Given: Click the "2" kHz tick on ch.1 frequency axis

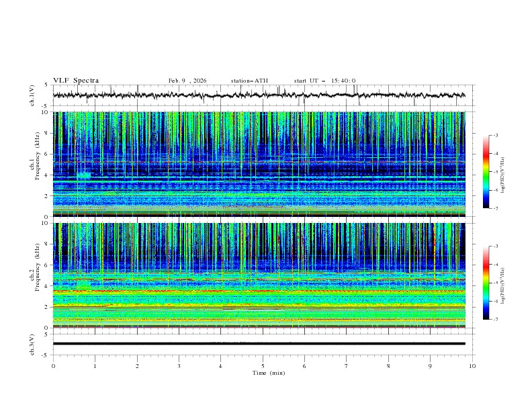Looking at the screenshot, I should point(48,195).
